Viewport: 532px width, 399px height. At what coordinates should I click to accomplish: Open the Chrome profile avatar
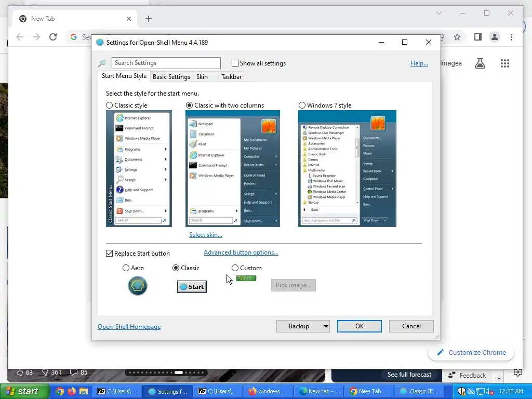495,37
